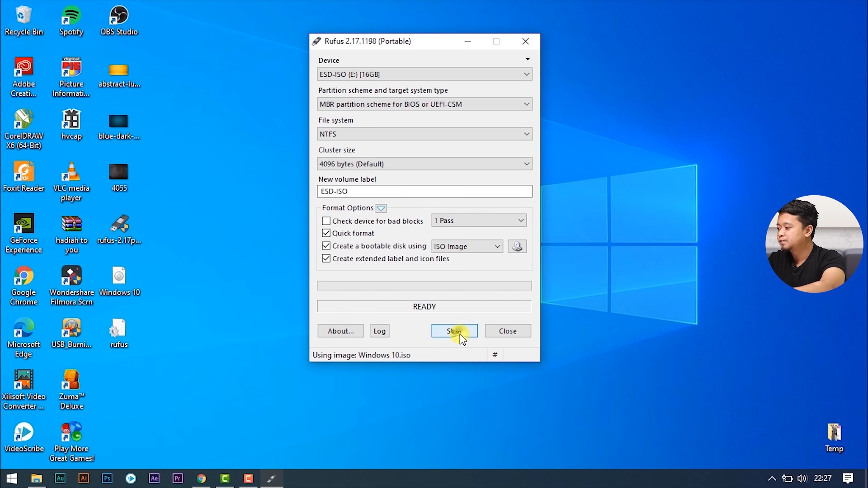Screen dimensions: 868x488
Task: Click the Rufus progress bar
Action: (424, 286)
